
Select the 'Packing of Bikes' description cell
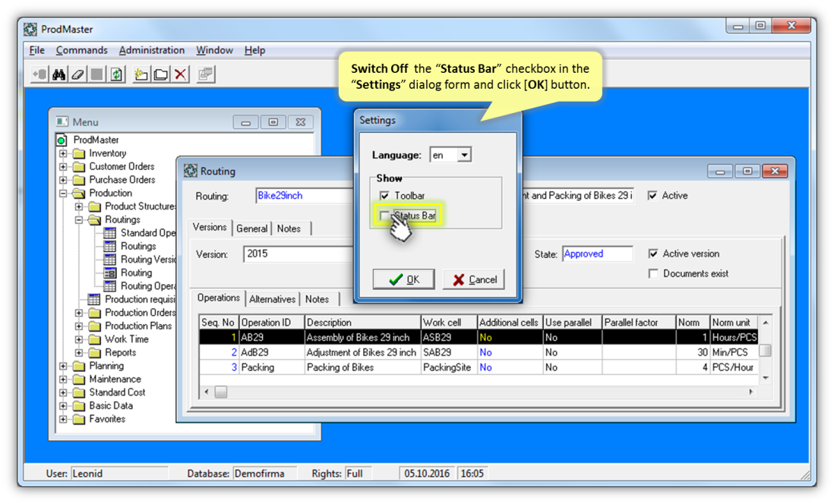[363, 367]
